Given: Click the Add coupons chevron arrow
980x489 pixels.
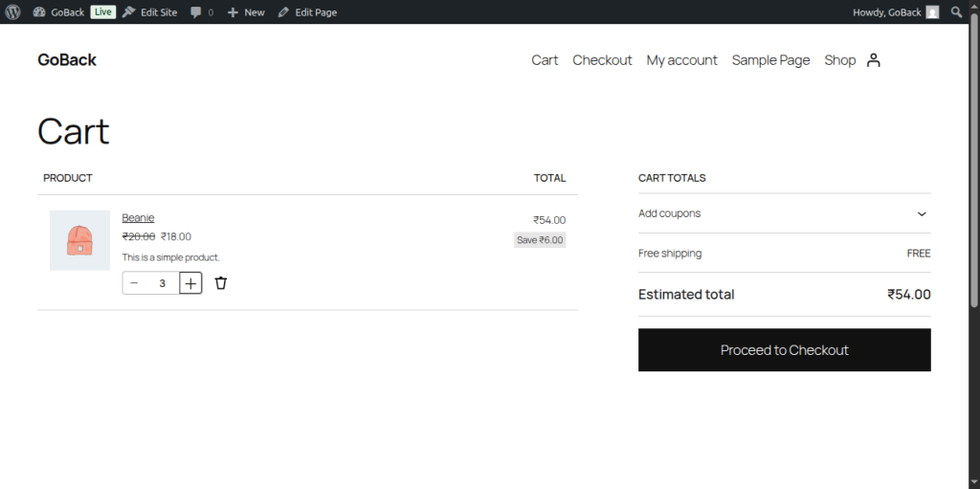Looking at the screenshot, I should [x=922, y=213].
